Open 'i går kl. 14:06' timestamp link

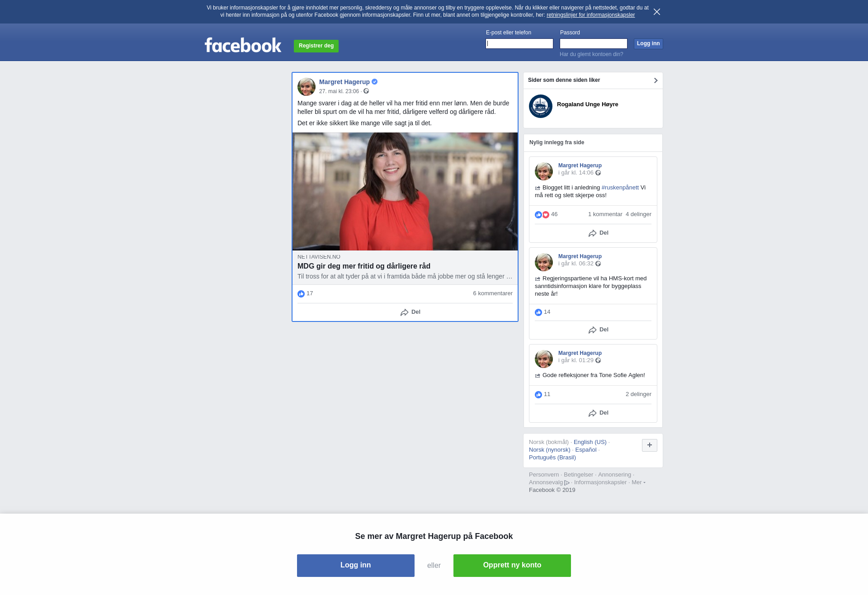pyautogui.click(x=576, y=173)
